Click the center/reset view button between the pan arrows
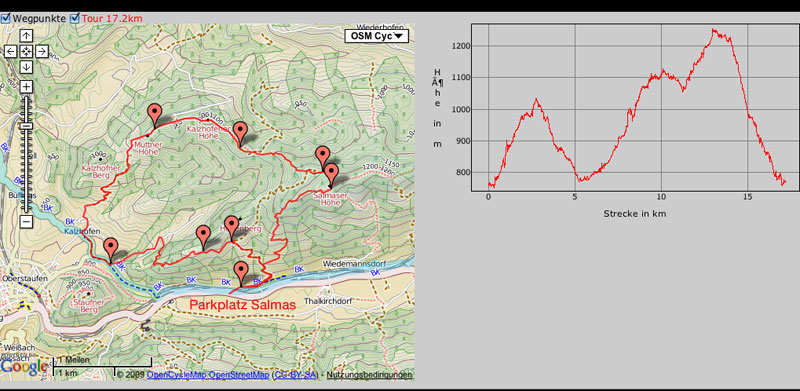The image size is (800, 391). 27,51
